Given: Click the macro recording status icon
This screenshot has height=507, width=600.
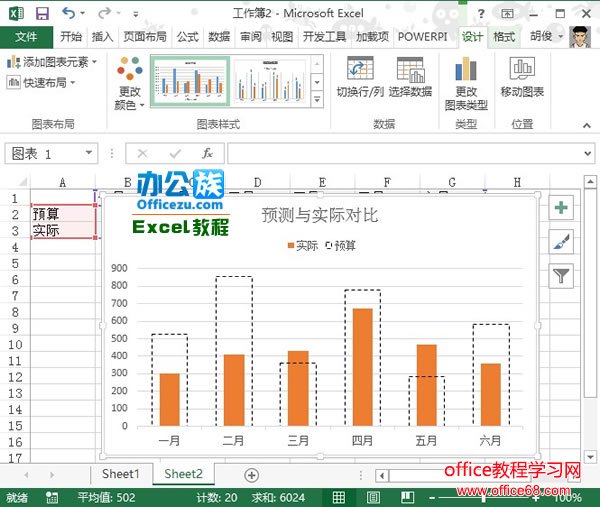Looking at the screenshot, I should [52, 497].
